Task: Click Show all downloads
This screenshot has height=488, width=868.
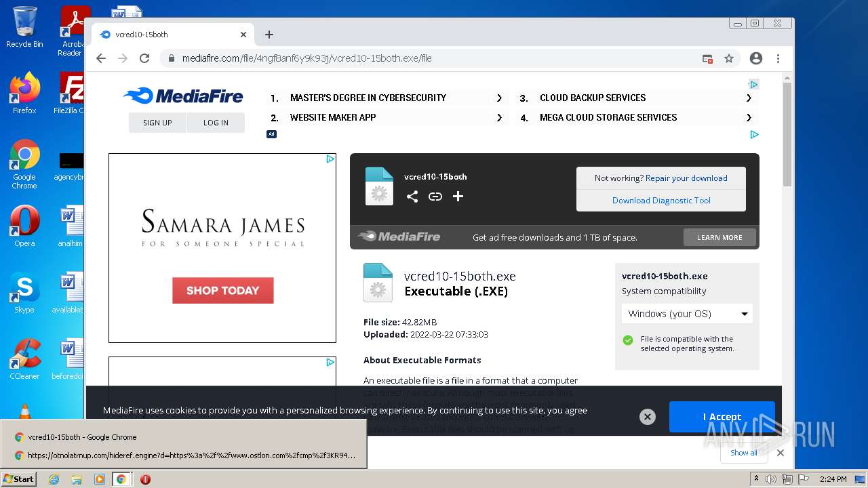Action: point(744,453)
